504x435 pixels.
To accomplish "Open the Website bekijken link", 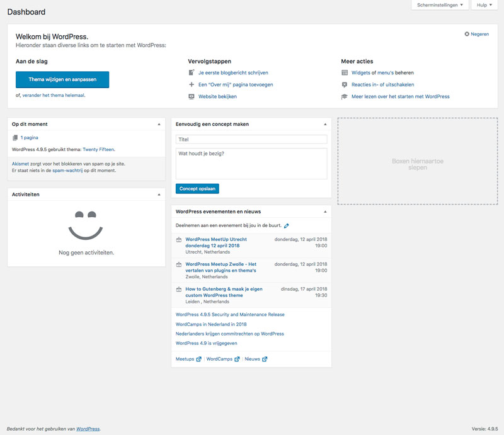I will coord(217,96).
